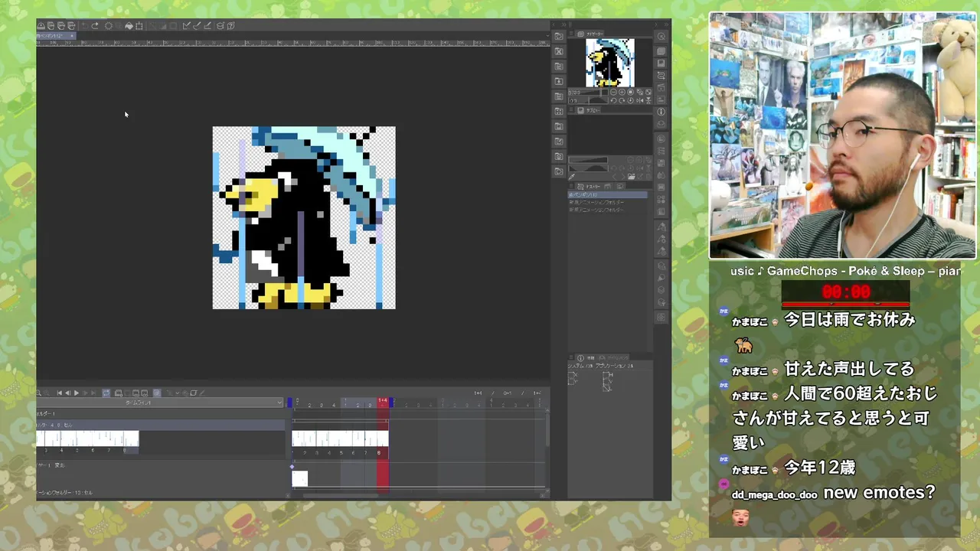The width and height of the screenshot is (980, 551).
Task: Step to the next frame in the timeline
Action: tap(85, 393)
